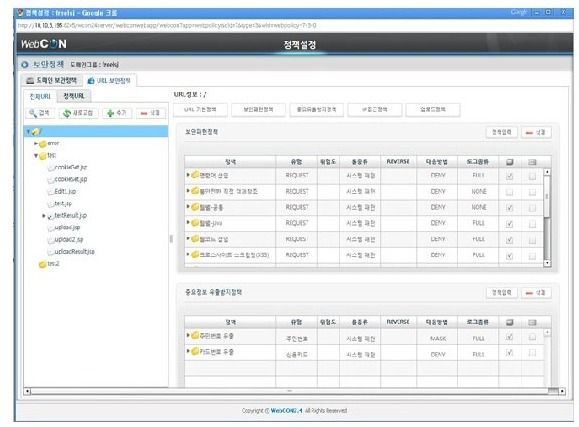The width and height of the screenshot is (579, 427).
Task: Expand the 카드번호 유출 policy row arrow
Action: pos(188,351)
